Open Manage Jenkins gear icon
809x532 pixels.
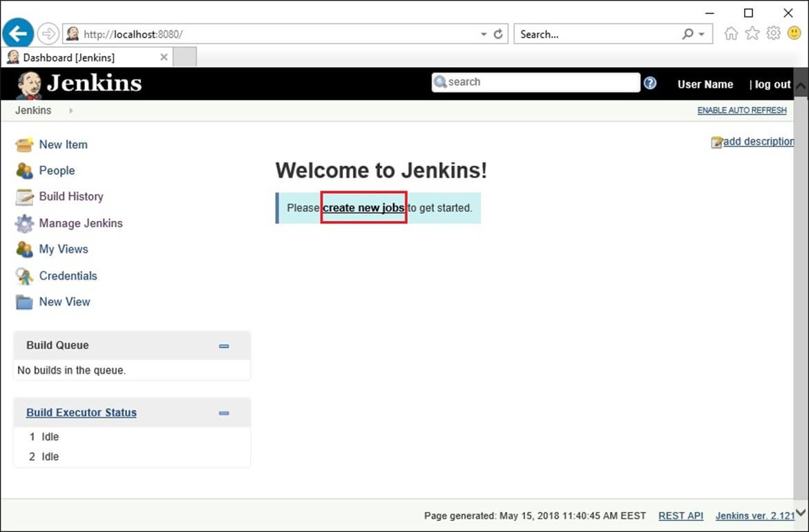pyautogui.click(x=25, y=223)
